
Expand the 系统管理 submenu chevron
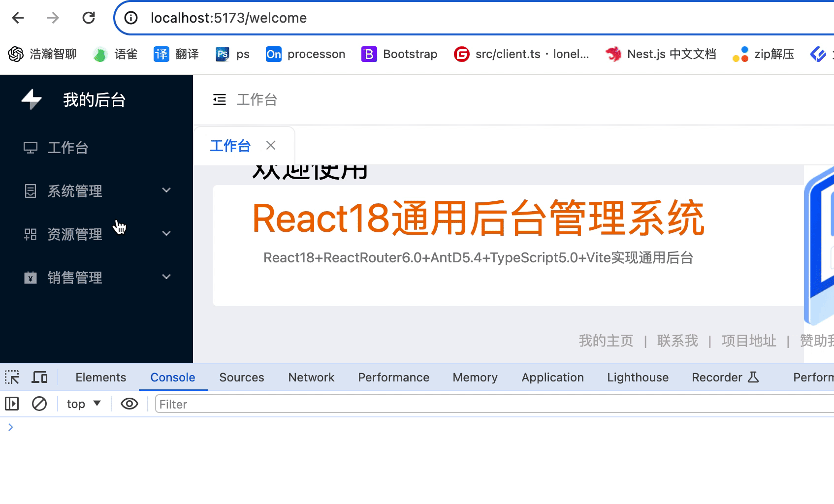tap(166, 190)
